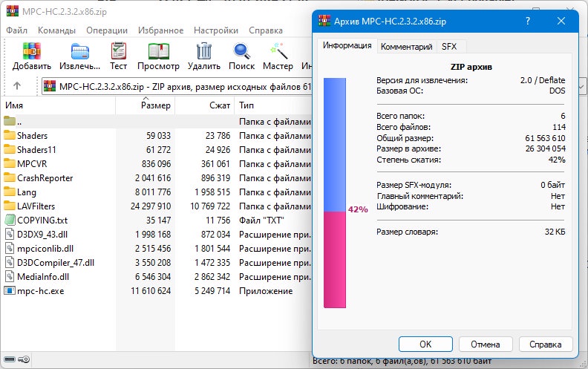Open the Операции menu
Screen dimensions: 588x369
pos(107,30)
